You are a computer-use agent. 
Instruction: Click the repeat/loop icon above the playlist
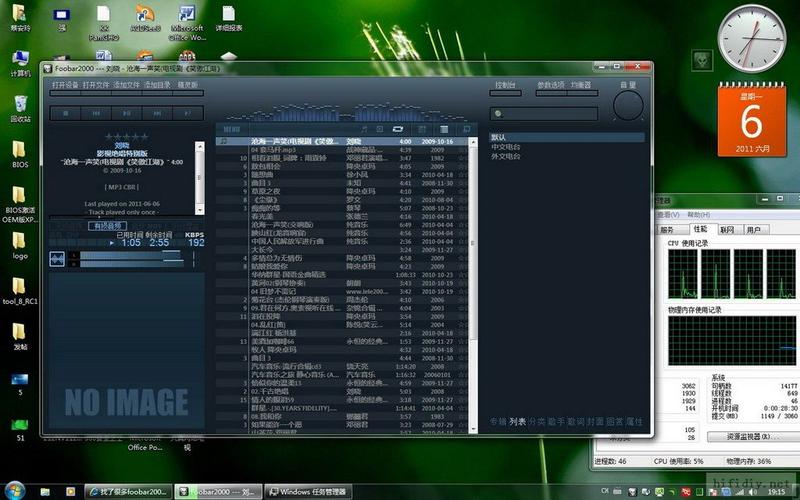(x=398, y=129)
